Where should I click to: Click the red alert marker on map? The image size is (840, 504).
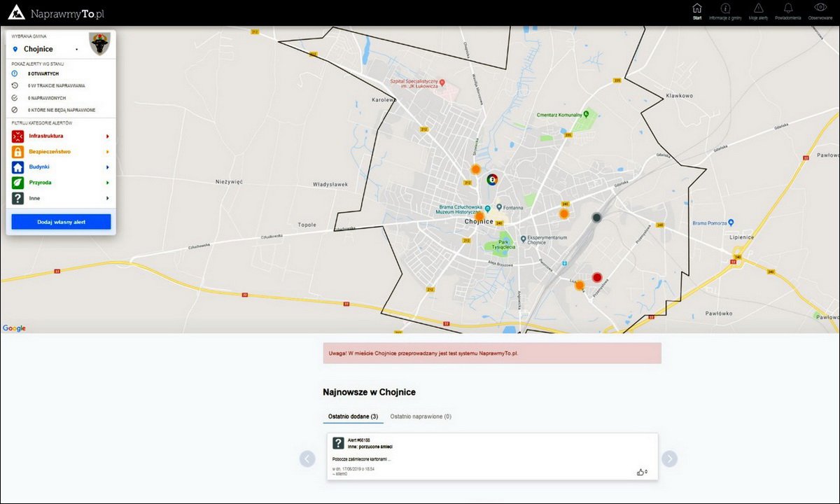click(x=597, y=278)
